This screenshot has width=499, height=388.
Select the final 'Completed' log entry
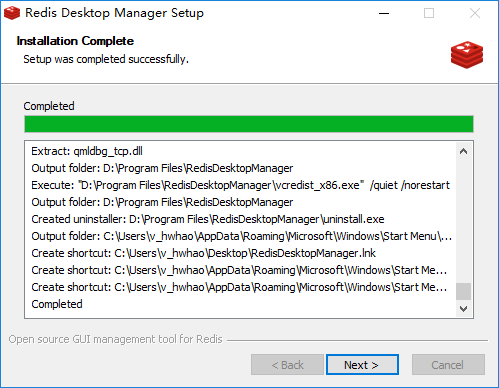pos(57,304)
